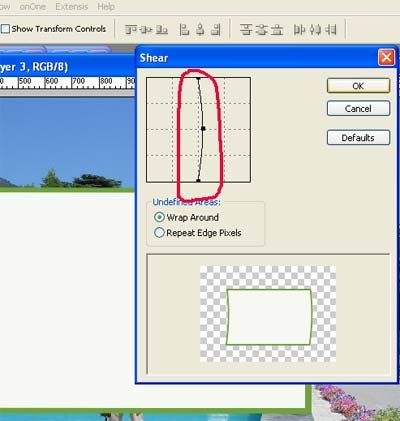This screenshot has width=400, height=421.
Task: Click the Align Horizontal Centers icon
Action: (x=200, y=30)
